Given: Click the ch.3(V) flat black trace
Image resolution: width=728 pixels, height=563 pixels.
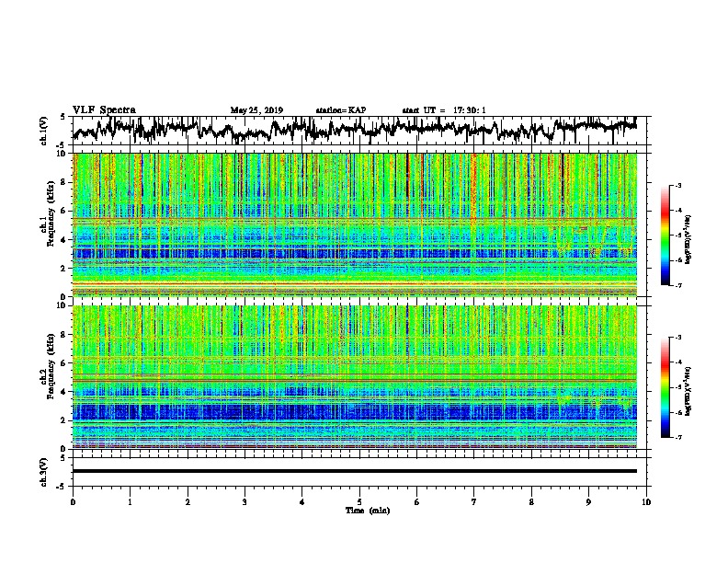Looking at the screenshot, I should coord(355,471).
